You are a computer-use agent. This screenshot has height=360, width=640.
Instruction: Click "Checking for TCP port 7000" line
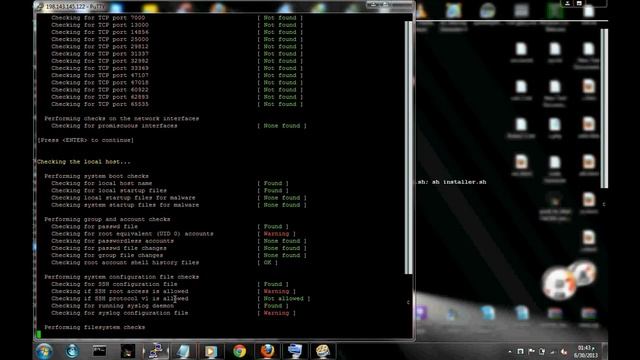pos(98,18)
